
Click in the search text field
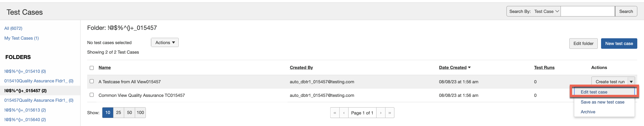tap(587, 11)
